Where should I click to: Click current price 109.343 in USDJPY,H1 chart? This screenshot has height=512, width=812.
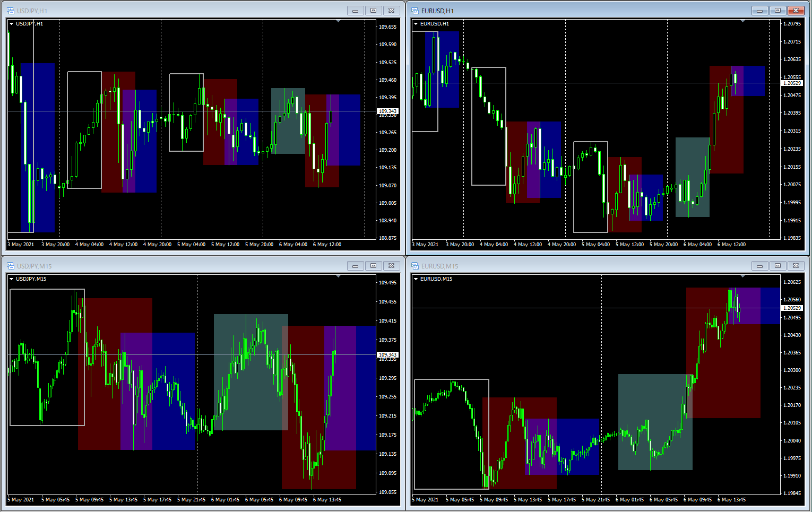387,111
